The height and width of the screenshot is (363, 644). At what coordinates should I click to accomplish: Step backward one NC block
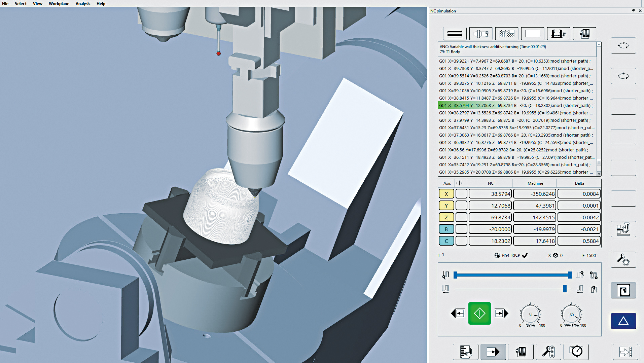tap(458, 314)
